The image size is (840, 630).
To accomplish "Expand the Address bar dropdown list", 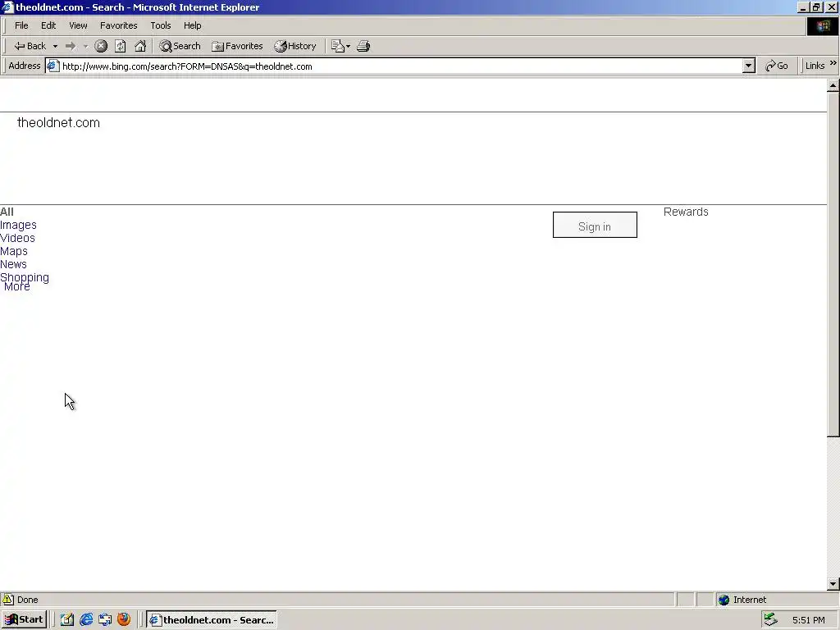I will click(749, 66).
